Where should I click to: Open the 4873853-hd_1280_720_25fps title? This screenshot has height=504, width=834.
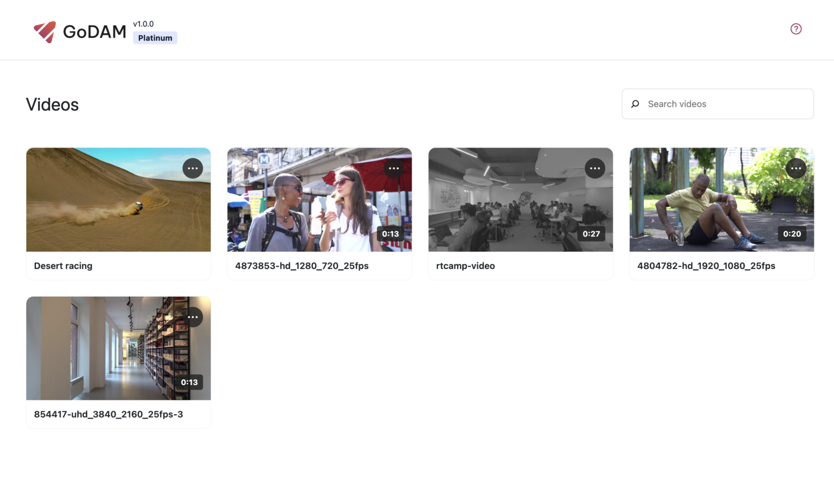click(x=302, y=266)
